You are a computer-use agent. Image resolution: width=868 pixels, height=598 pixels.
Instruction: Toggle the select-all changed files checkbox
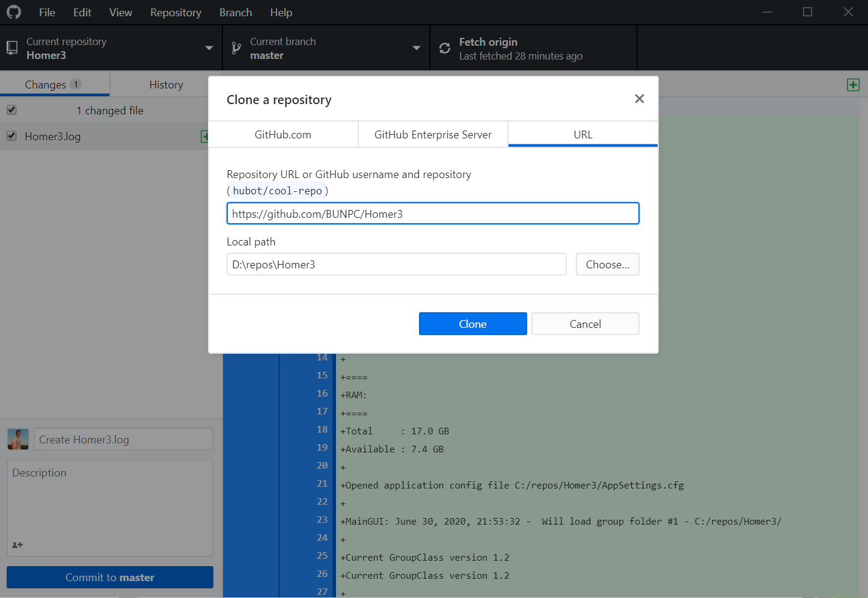tap(11, 110)
